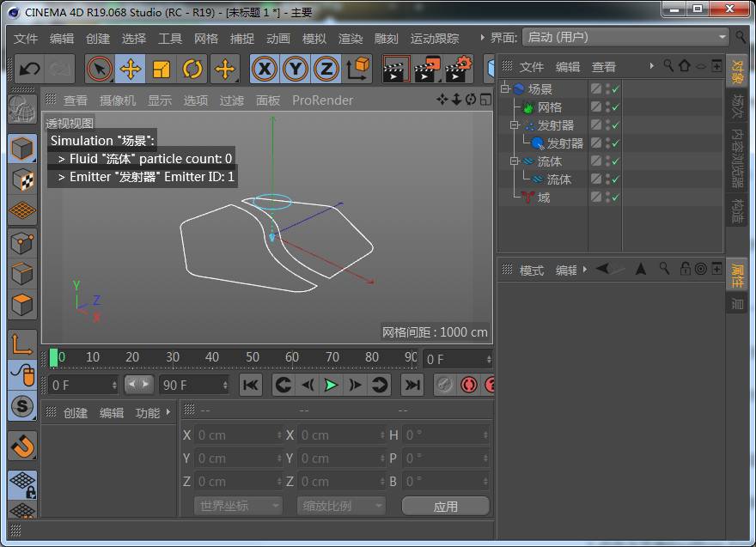Screen dimensions: 756x547
Task: Open the Render Settings icon
Action: click(x=457, y=68)
